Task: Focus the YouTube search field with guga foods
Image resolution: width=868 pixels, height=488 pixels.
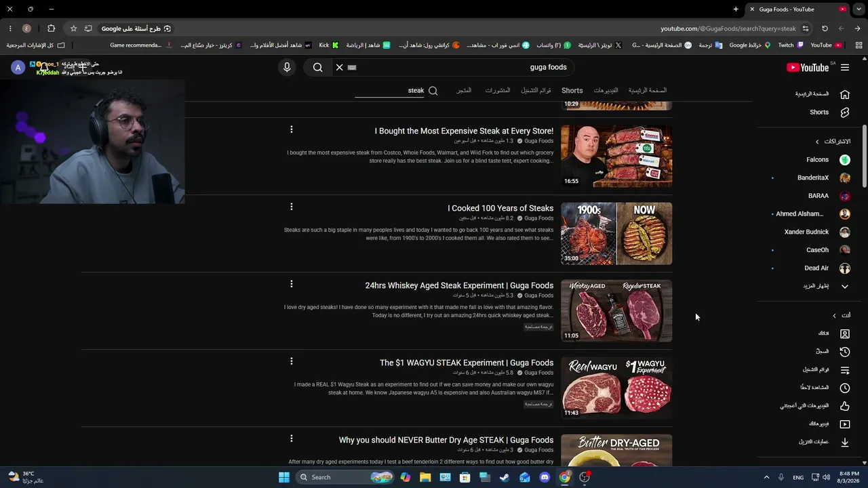Action: click(x=461, y=67)
